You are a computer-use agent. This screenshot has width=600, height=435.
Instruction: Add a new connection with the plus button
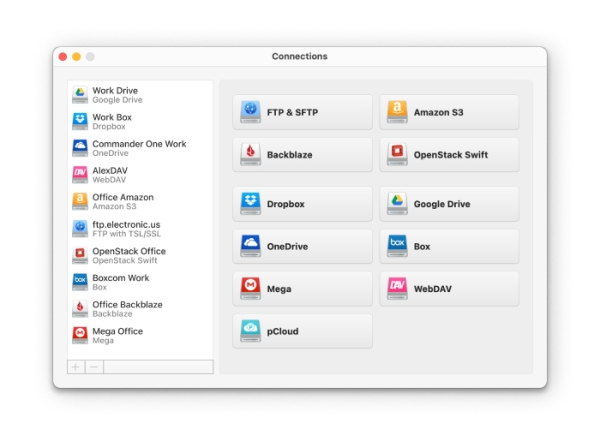[x=76, y=367]
